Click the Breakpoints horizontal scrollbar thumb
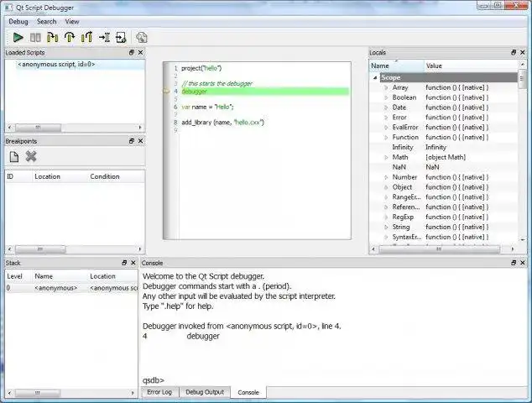The image size is (532, 403). pos(40,249)
